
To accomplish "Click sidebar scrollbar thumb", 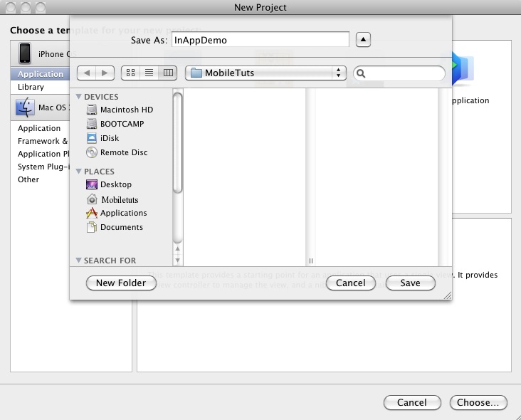I will 177,143.
